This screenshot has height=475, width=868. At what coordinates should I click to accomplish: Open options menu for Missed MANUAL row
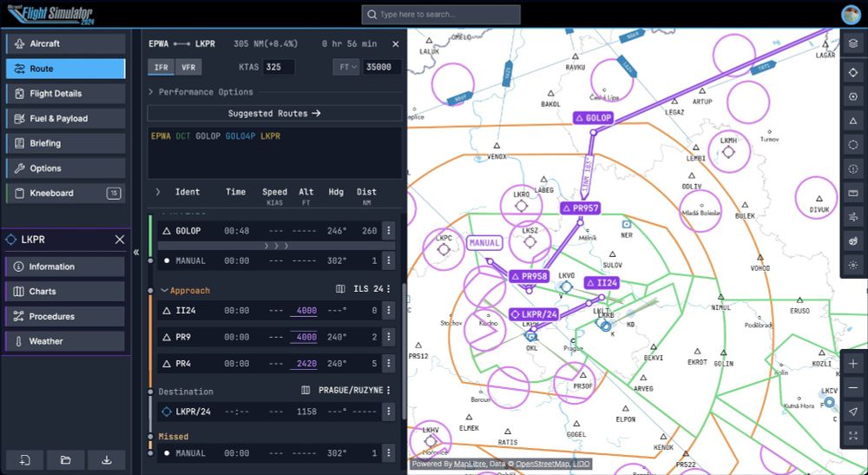pos(389,452)
